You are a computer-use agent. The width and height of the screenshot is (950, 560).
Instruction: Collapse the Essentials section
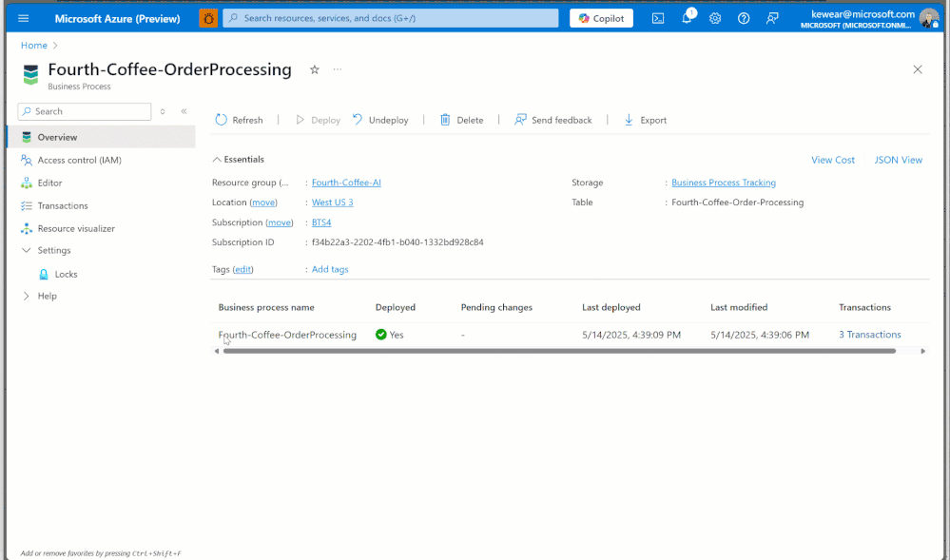238,160
